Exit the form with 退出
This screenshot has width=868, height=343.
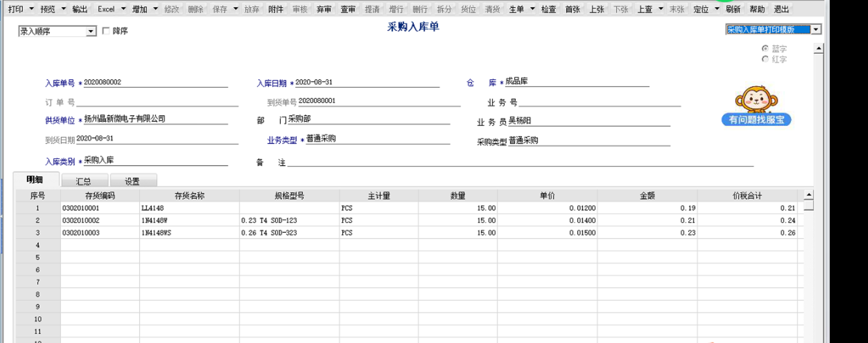tap(781, 9)
